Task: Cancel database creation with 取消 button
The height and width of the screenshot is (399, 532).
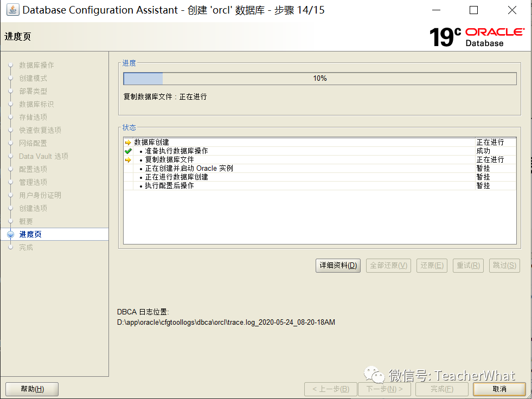Action: tap(499, 389)
